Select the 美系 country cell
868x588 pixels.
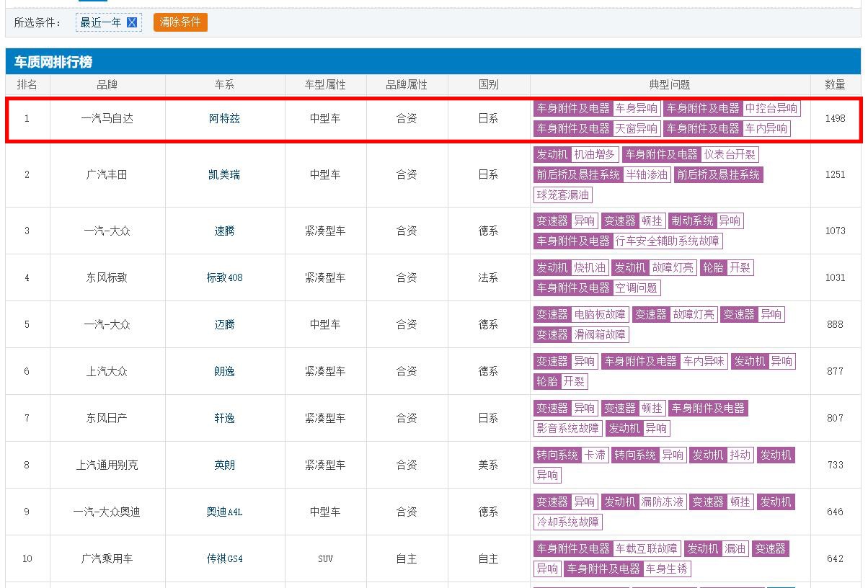(x=488, y=465)
